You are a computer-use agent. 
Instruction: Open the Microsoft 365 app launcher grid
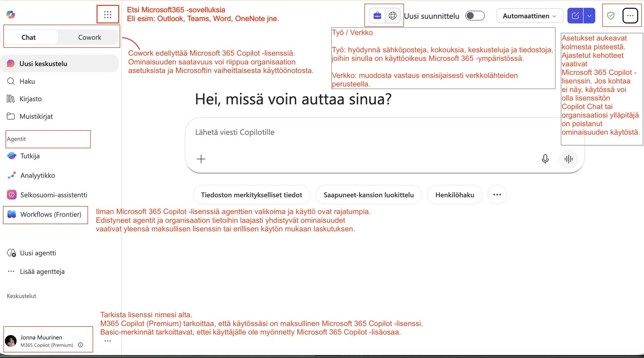[108, 15]
